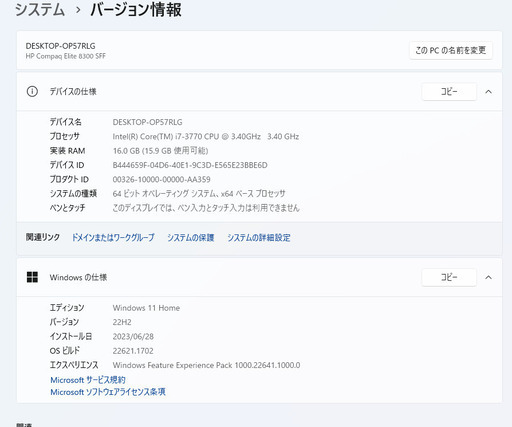Open Microsoft ソフトウェアライセンス条項 link
512x427 pixels.
point(108,392)
